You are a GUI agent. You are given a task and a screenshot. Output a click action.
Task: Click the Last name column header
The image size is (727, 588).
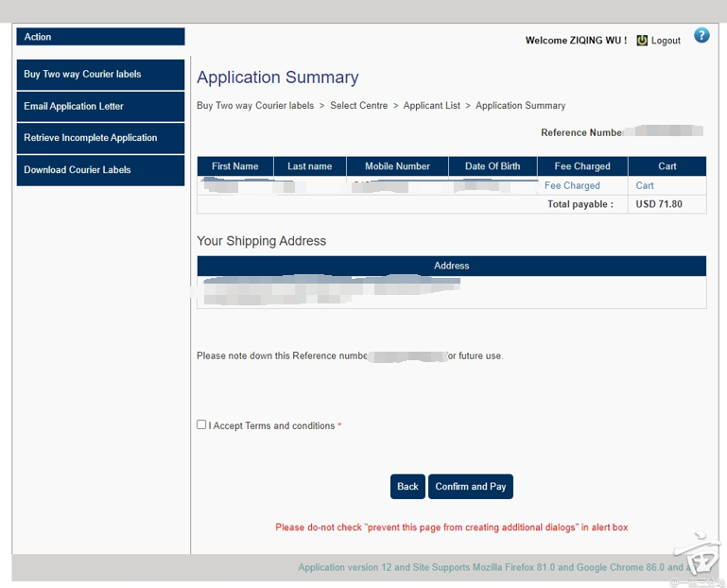pos(309,166)
